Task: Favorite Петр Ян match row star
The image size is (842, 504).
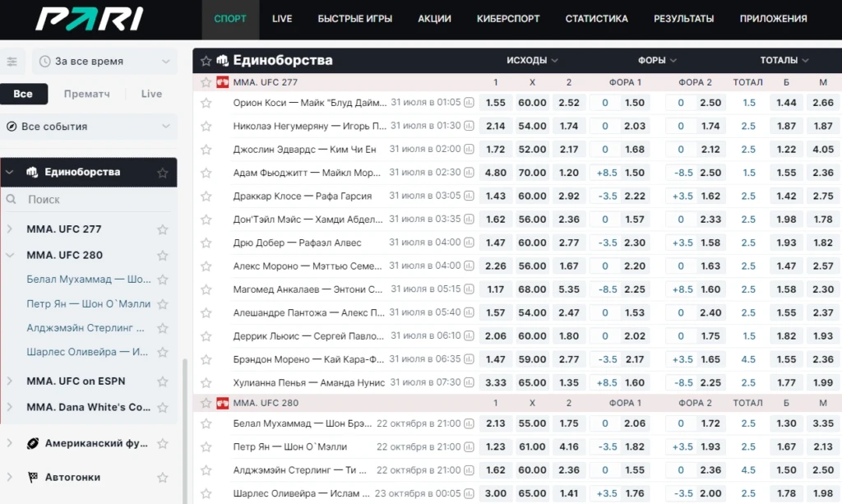Action: click(x=206, y=447)
